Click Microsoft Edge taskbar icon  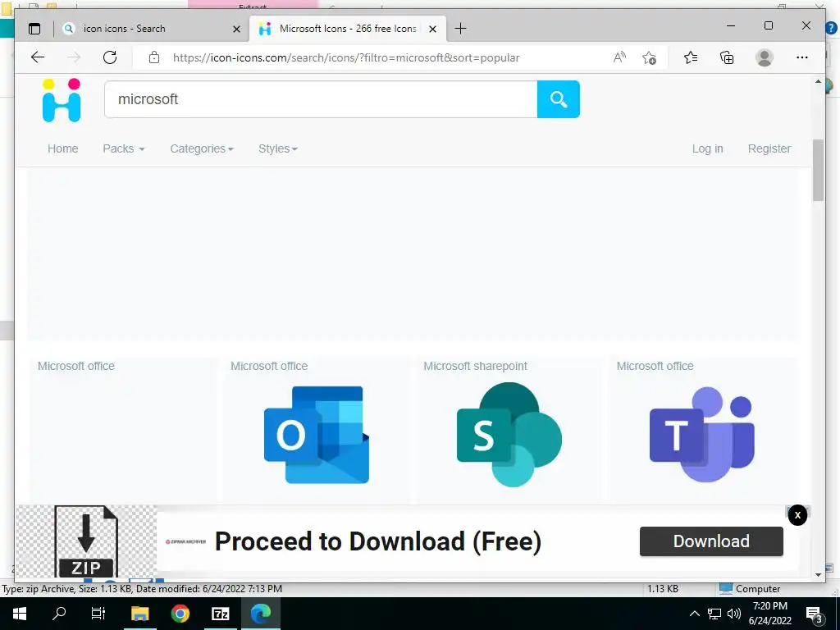coord(260,614)
